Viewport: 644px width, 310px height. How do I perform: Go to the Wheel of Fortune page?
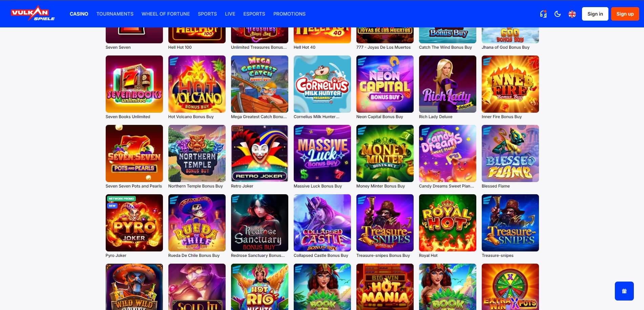click(x=166, y=14)
